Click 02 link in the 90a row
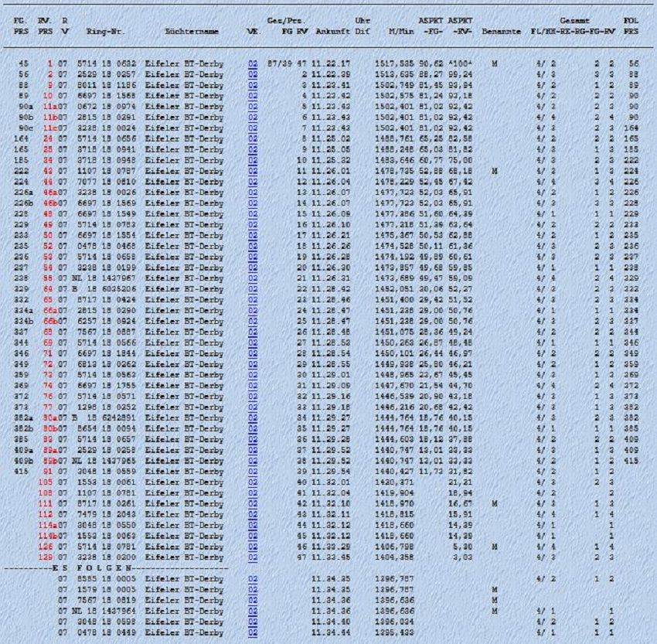This screenshot has width=657, height=644. 252,105
